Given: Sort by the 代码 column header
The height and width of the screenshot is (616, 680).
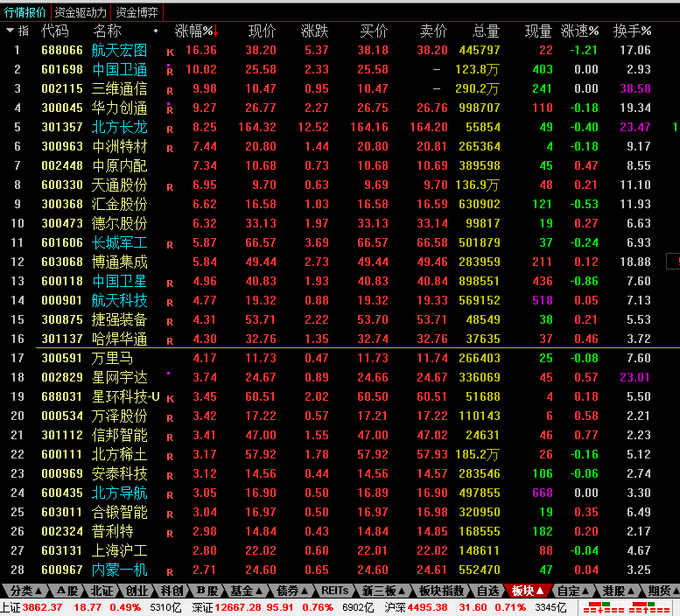Looking at the screenshot, I should pyautogui.click(x=54, y=31).
